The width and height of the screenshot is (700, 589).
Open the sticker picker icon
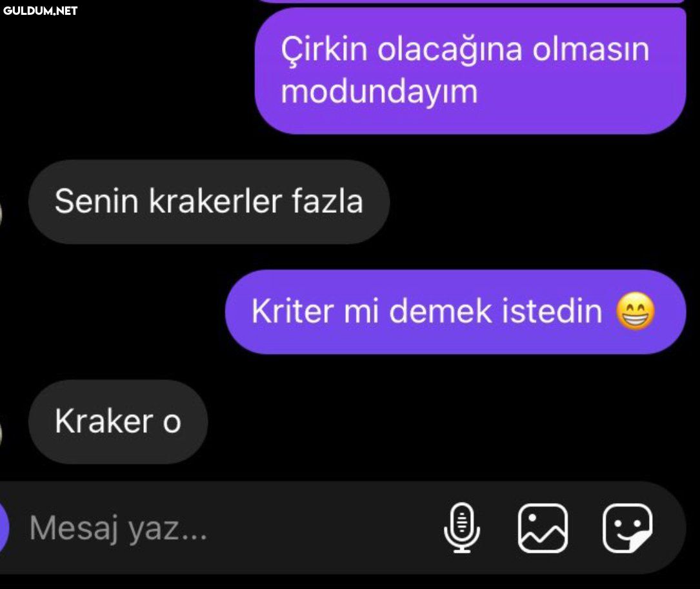[x=627, y=528]
